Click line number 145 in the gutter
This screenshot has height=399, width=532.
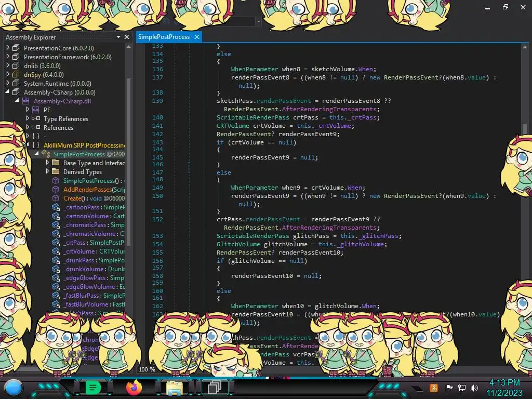pyautogui.click(x=157, y=157)
